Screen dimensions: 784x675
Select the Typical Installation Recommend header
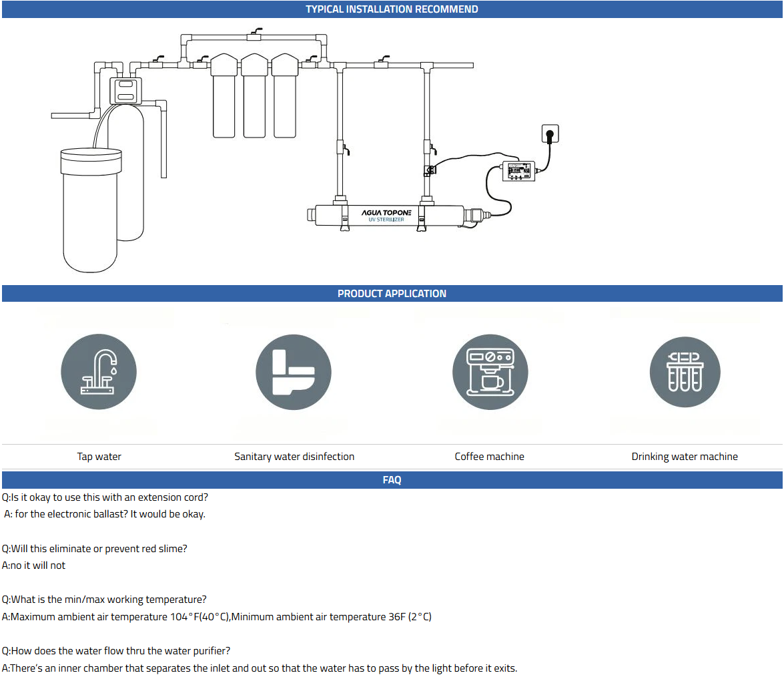click(x=392, y=9)
